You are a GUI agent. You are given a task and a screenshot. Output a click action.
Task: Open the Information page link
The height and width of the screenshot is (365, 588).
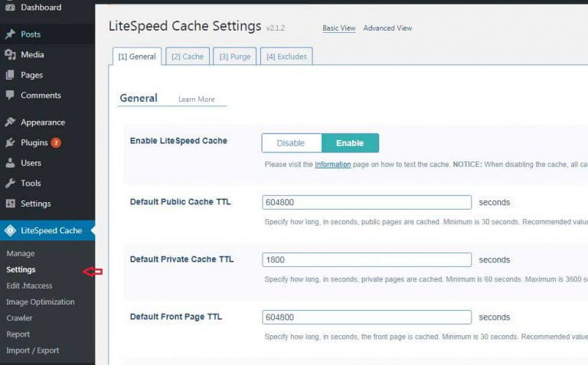(x=333, y=165)
